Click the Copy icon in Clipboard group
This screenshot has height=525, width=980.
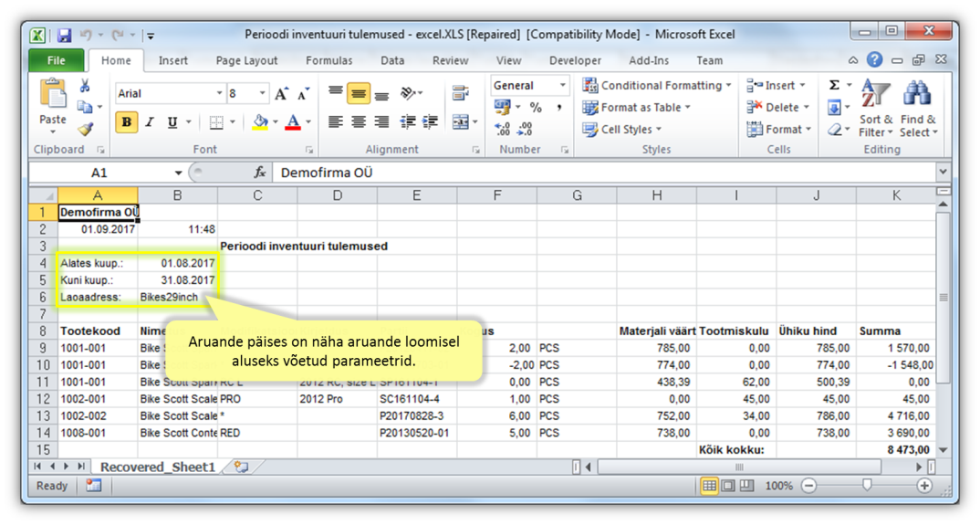84,107
